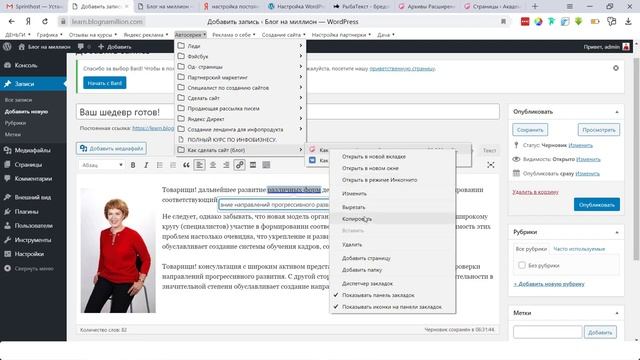Open the ДЕНЬГИ bookmarks folder dropdown

[x=18, y=35]
